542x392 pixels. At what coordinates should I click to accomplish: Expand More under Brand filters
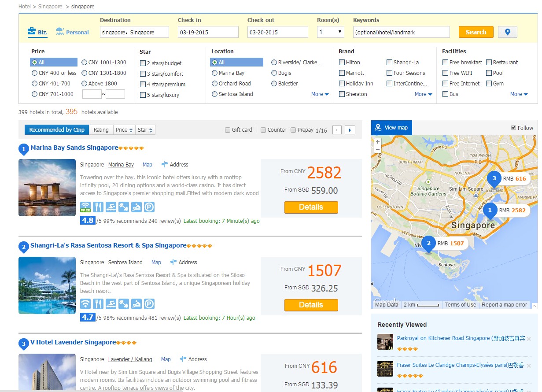(x=423, y=94)
